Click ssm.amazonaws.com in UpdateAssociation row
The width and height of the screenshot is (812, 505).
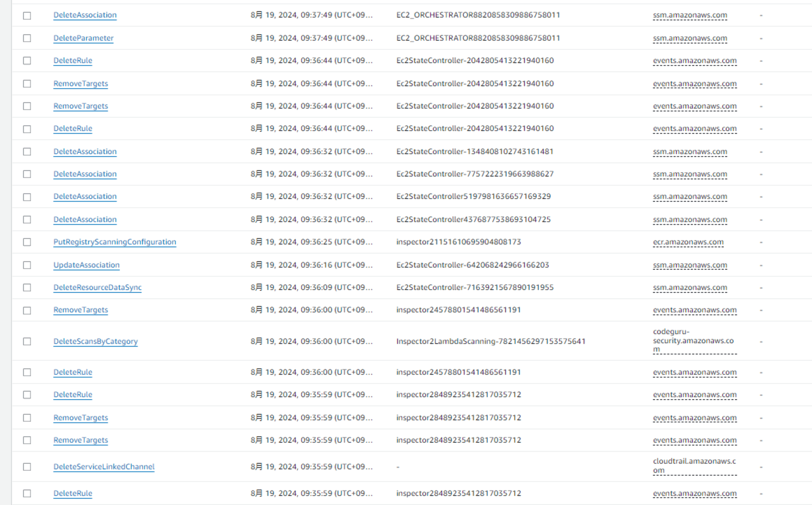(x=690, y=265)
